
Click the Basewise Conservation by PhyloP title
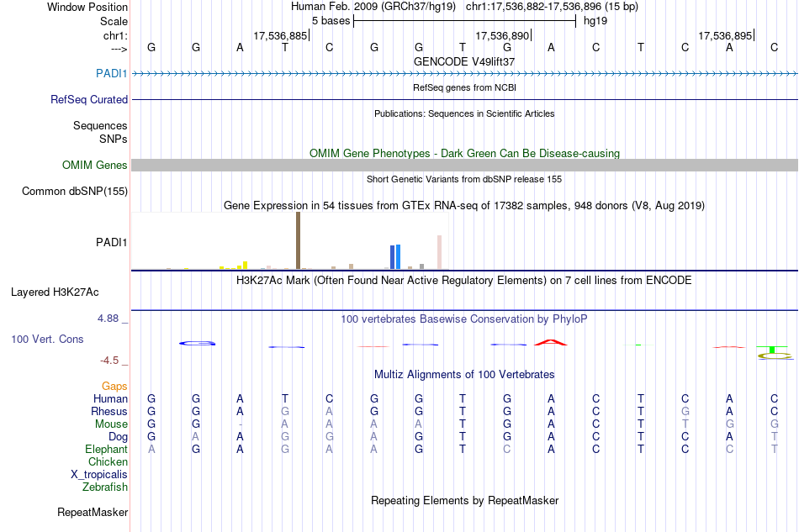coord(464,319)
